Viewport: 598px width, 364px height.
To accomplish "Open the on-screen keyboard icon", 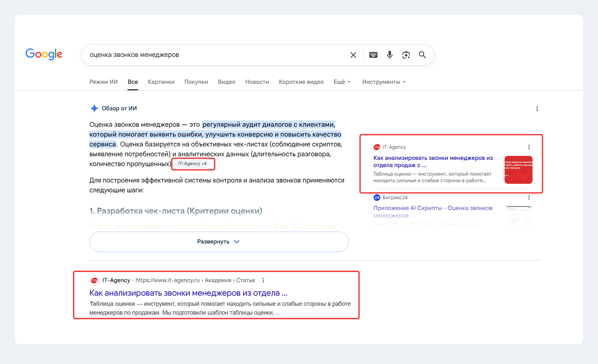I will [373, 55].
